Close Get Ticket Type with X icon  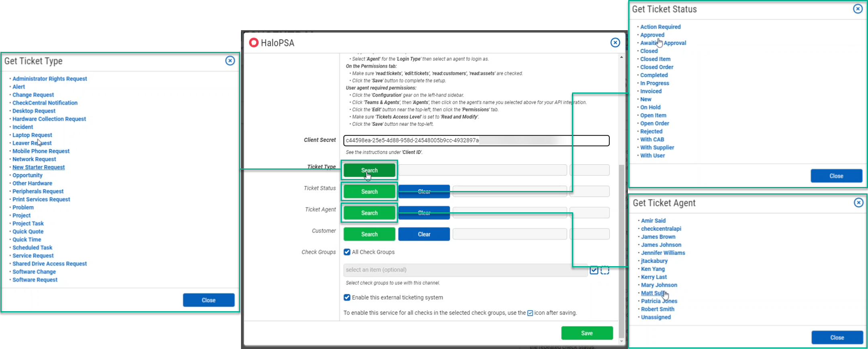230,61
